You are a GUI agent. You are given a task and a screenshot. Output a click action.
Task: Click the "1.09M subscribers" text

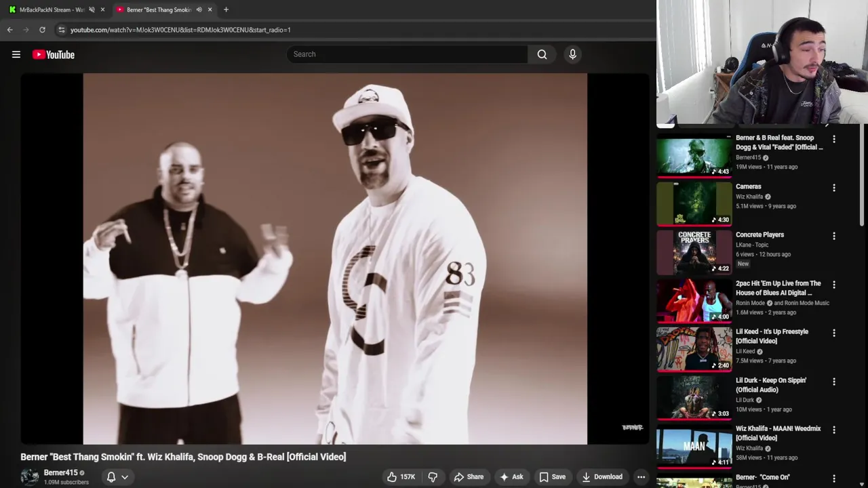pyautogui.click(x=66, y=482)
